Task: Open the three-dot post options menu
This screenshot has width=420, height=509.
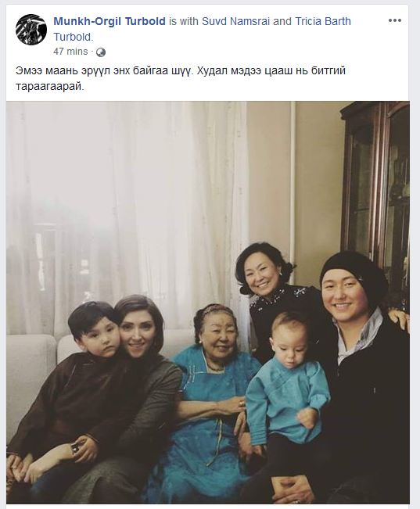Action: 395,20
